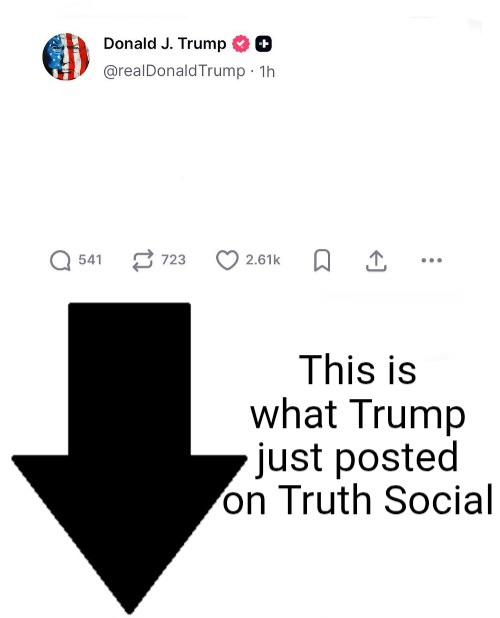Screen dimensions: 500x618
Task: Click the words 'just posted' in caption
Action: (357, 458)
